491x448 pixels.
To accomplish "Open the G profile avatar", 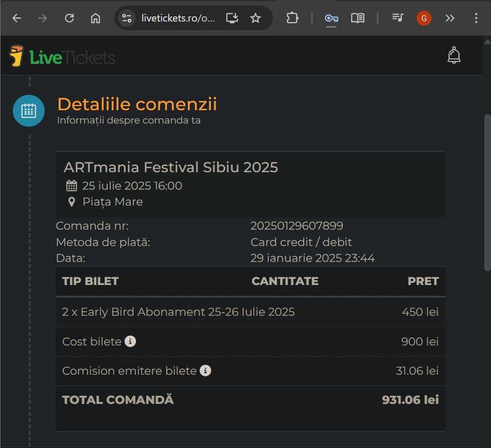I will coord(424,18).
